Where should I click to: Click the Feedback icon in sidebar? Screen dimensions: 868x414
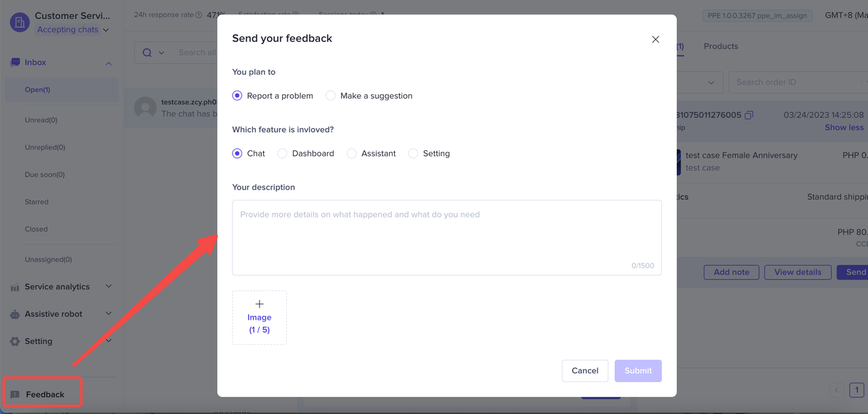(x=15, y=394)
